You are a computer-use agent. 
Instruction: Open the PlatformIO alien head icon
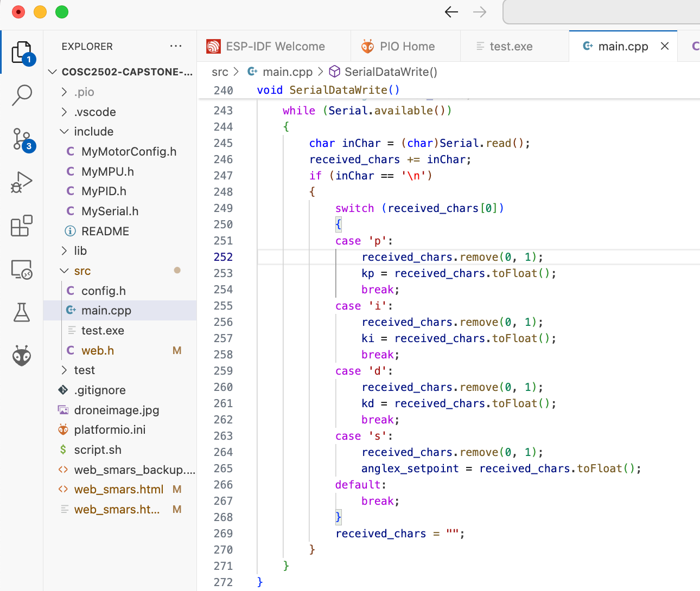point(22,356)
